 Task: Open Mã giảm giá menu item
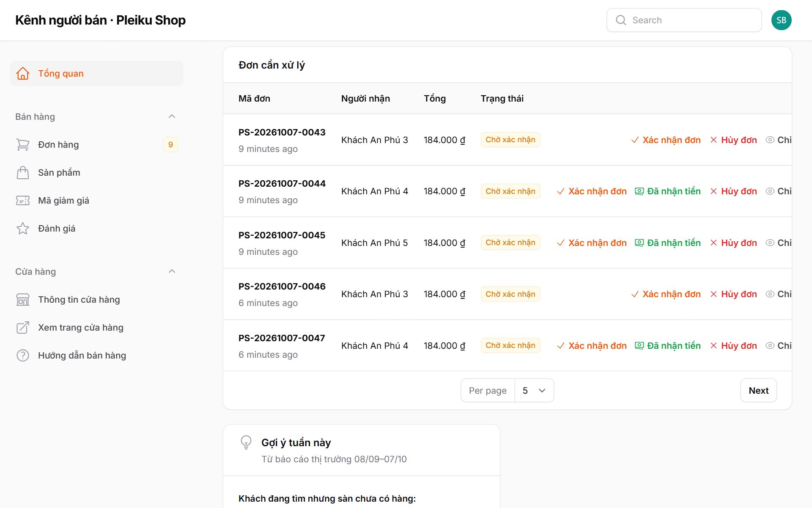click(x=96, y=200)
